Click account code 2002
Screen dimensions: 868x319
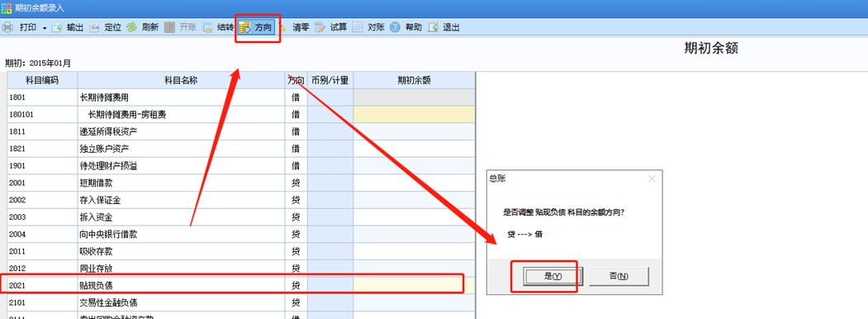(17, 200)
